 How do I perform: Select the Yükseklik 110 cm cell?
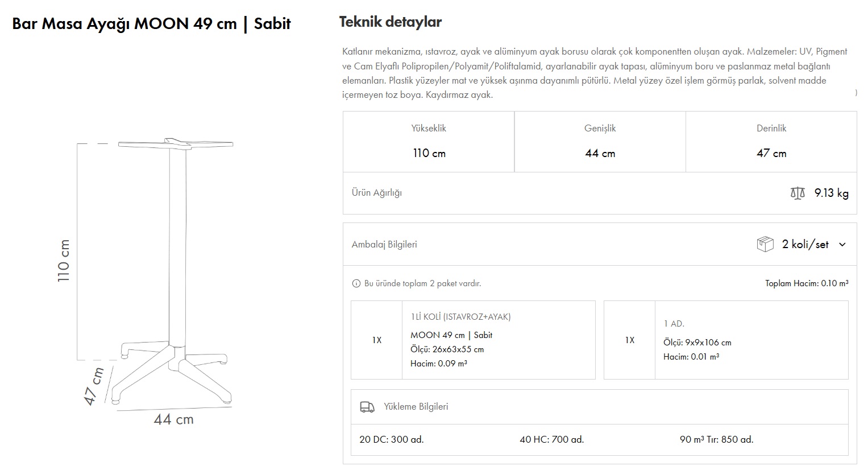[429, 141]
